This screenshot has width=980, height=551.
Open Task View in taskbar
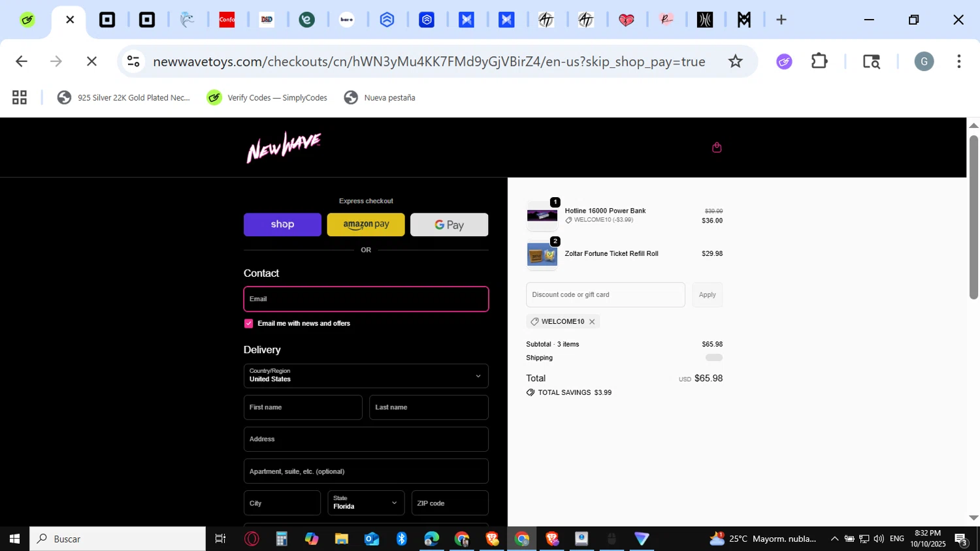point(220,539)
